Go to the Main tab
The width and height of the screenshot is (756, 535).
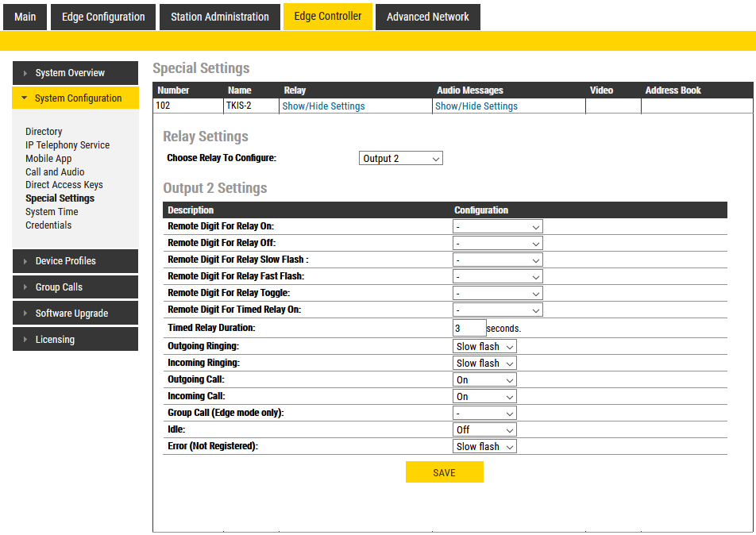(x=25, y=17)
